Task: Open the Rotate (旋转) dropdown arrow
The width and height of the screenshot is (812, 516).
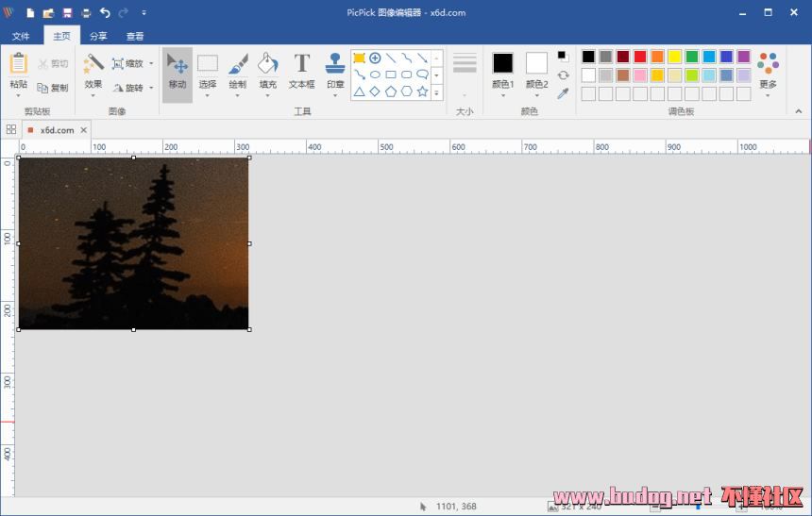Action: (151, 88)
